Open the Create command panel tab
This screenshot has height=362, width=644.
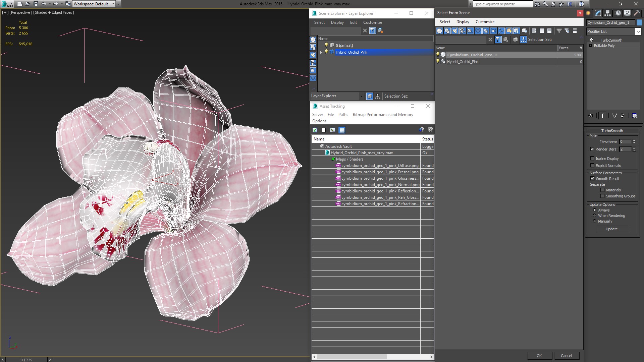click(588, 13)
